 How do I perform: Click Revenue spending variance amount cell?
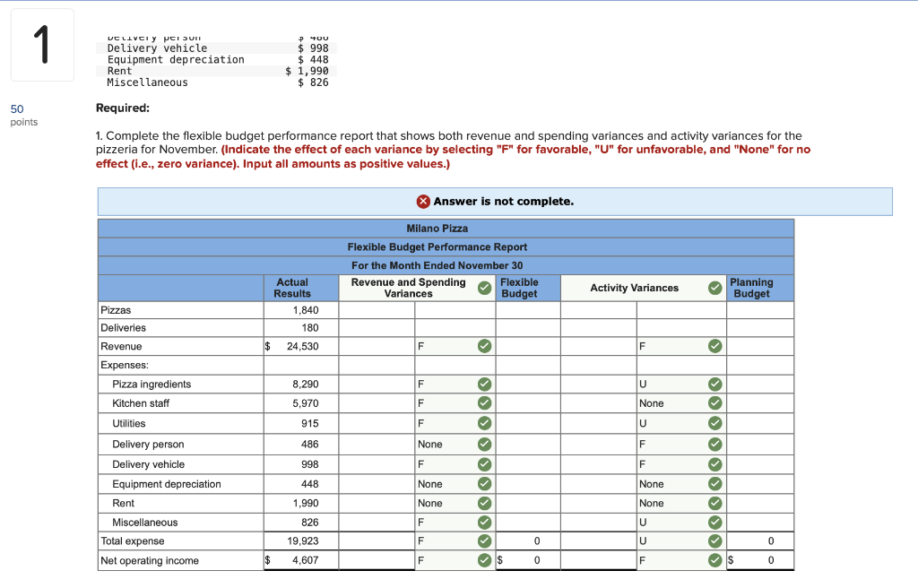pos(377,346)
